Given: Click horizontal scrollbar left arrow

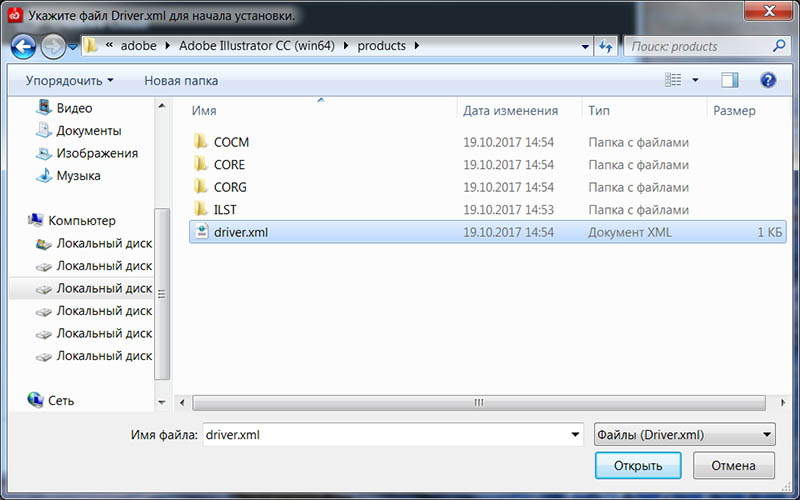Looking at the screenshot, I should pos(182,403).
